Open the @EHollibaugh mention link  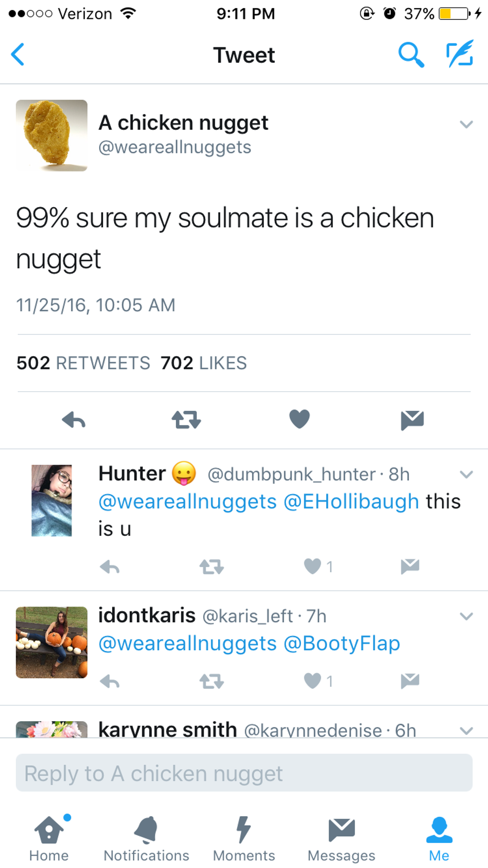click(x=351, y=501)
